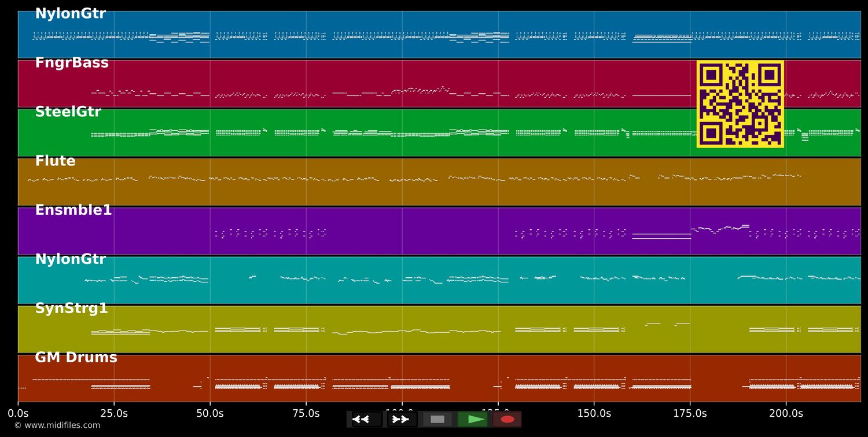Click the 150.0s timeline marker
868x437 pixels.
pos(594,413)
